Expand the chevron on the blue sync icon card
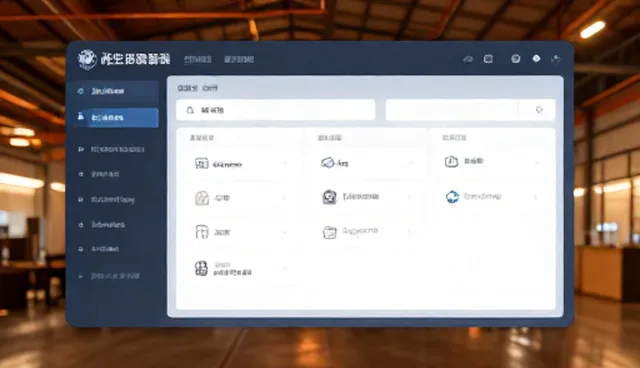This screenshot has height=368, width=640. pyautogui.click(x=536, y=197)
